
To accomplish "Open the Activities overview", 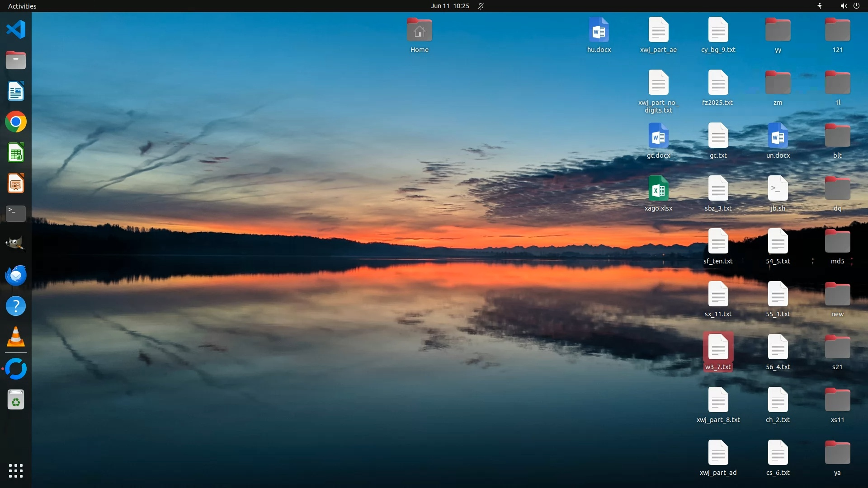I will tap(22, 6).
